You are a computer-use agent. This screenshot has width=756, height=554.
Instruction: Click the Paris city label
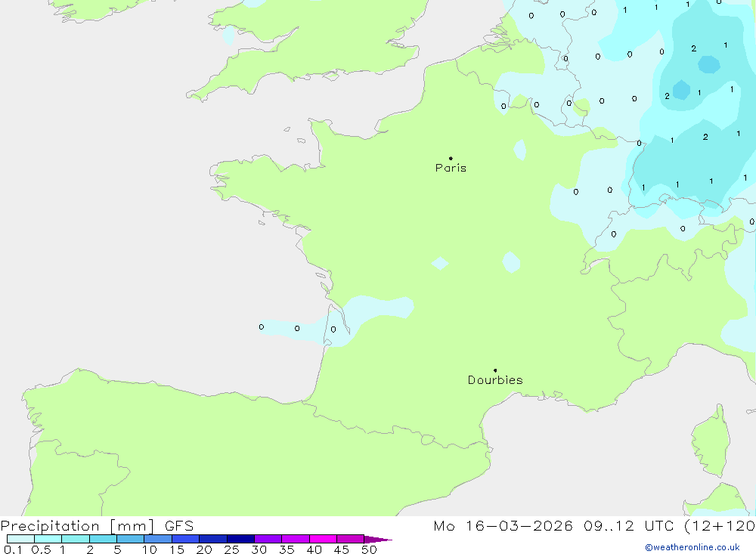click(451, 168)
